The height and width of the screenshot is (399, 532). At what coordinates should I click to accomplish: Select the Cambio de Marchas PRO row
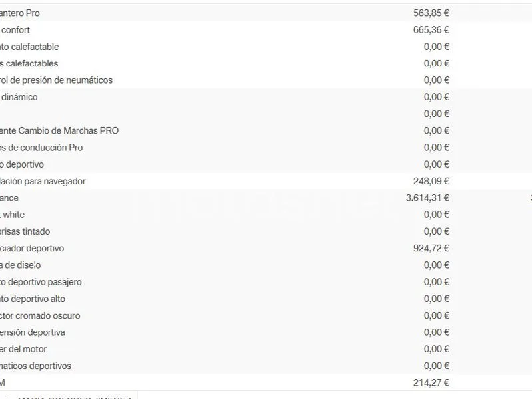(x=266, y=130)
